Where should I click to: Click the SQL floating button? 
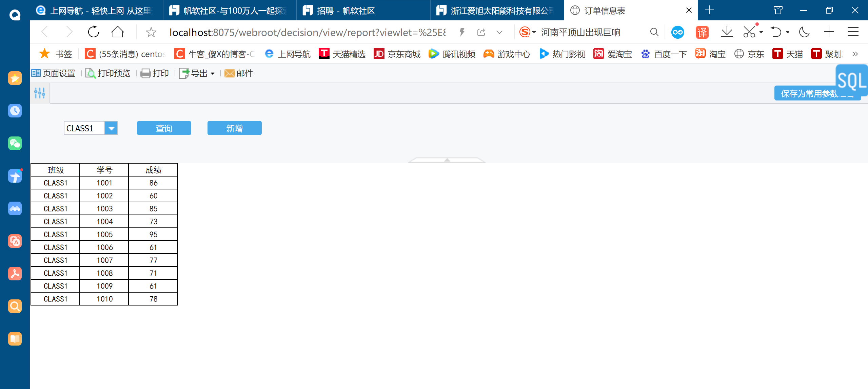click(851, 81)
